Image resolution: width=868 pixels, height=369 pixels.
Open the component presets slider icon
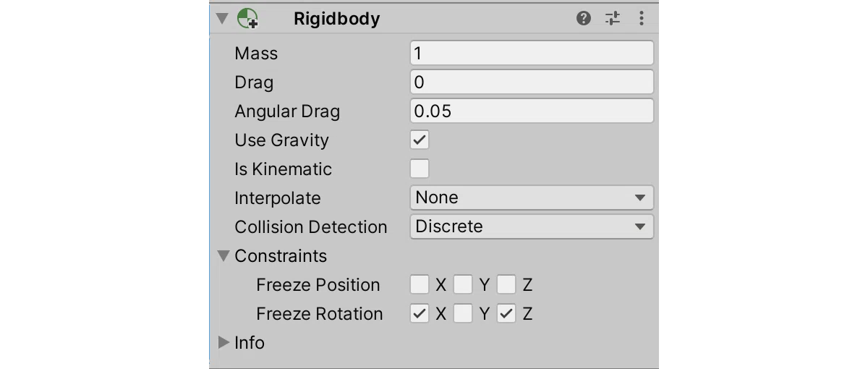[613, 19]
